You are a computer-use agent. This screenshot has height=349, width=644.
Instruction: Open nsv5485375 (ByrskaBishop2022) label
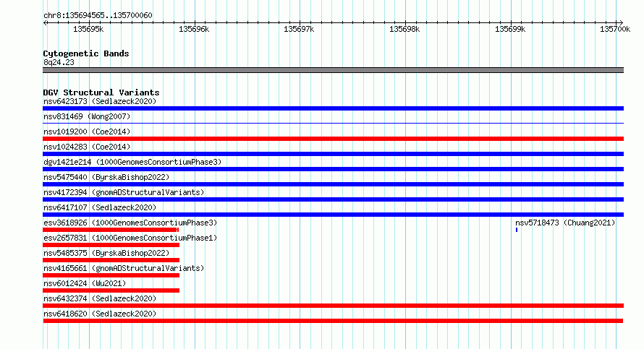pyautogui.click(x=106, y=253)
